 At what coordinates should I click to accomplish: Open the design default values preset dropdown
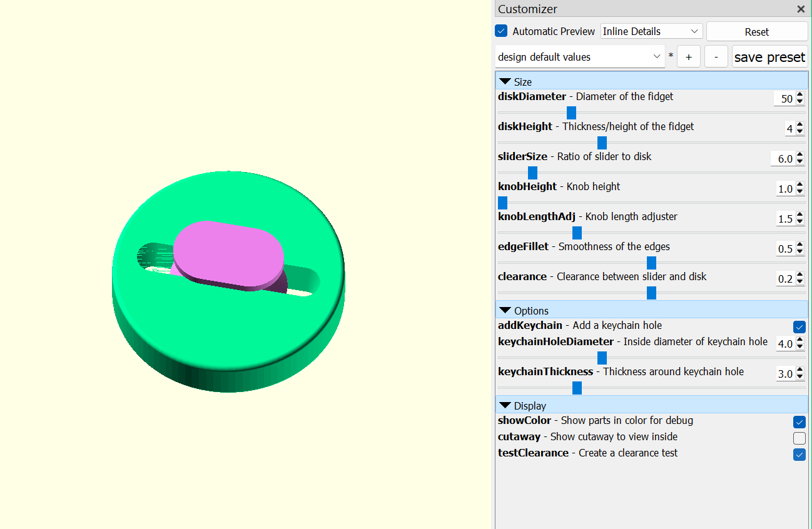point(579,57)
